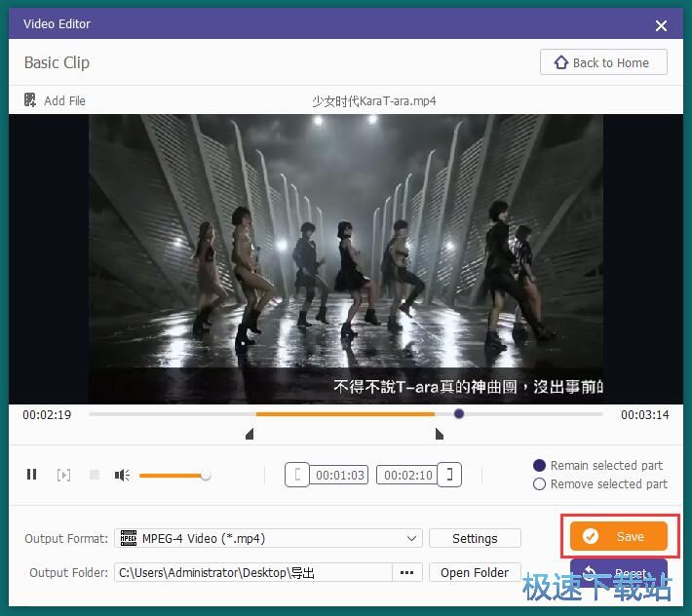Click the orange selected segment of the timeline
Viewport: 692px width, 616px height.
point(345,414)
